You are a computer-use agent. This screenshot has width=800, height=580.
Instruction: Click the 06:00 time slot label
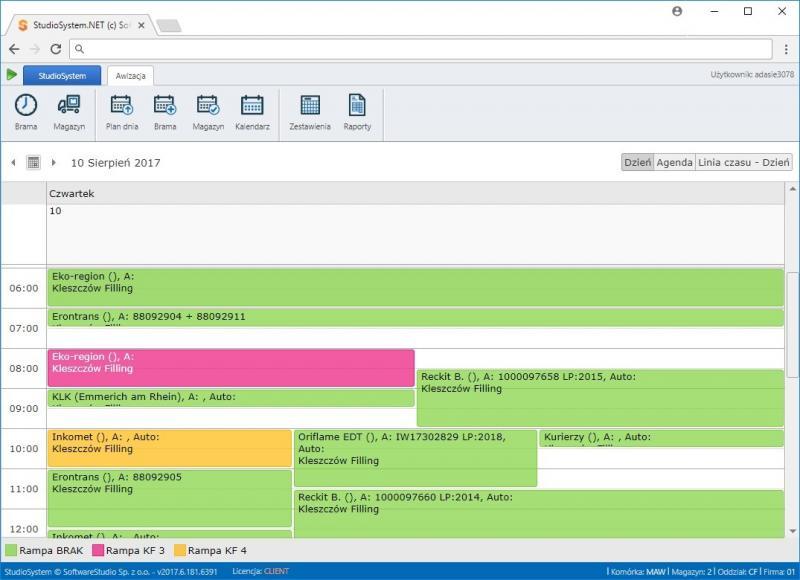[23, 288]
